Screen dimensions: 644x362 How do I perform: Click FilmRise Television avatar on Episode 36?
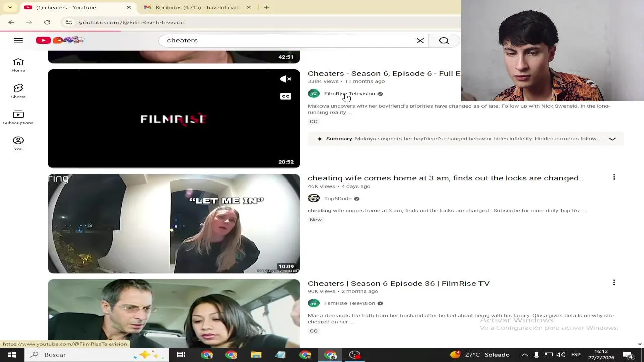tap(314, 303)
